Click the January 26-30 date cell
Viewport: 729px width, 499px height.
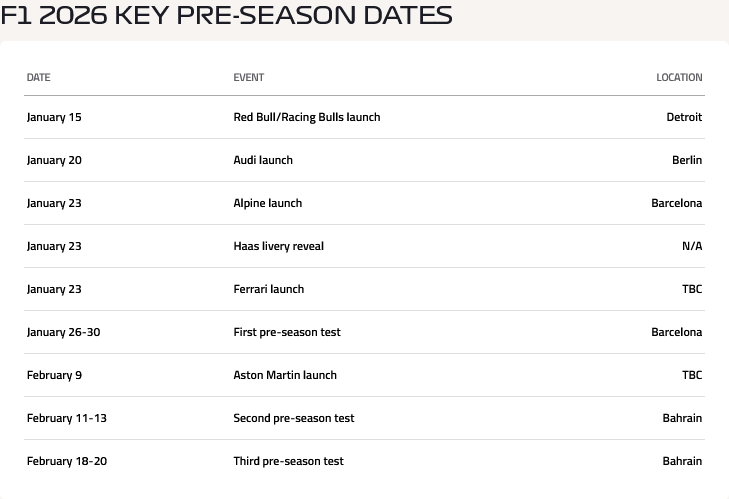click(63, 332)
